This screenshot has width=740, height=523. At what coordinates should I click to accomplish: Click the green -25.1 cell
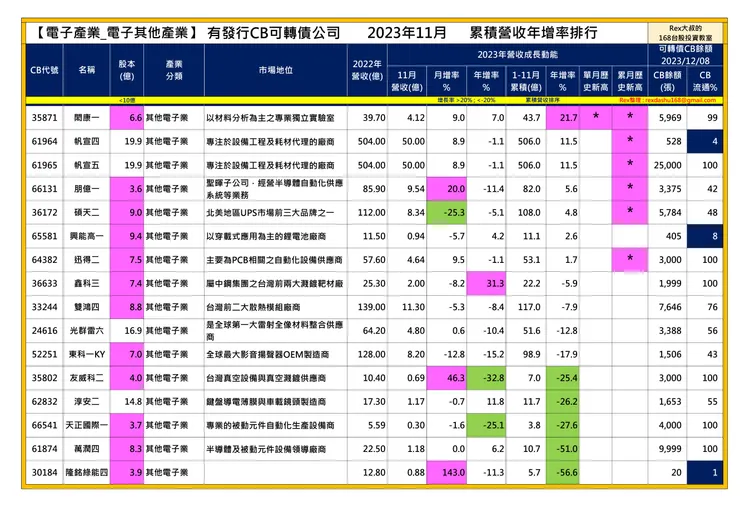(x=486, y=425)
